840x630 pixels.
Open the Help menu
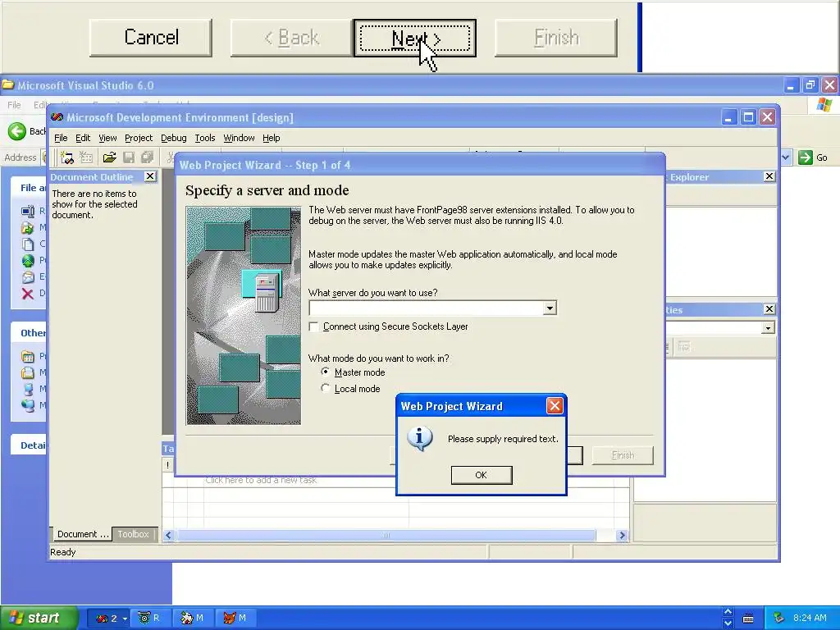(271, 138)
